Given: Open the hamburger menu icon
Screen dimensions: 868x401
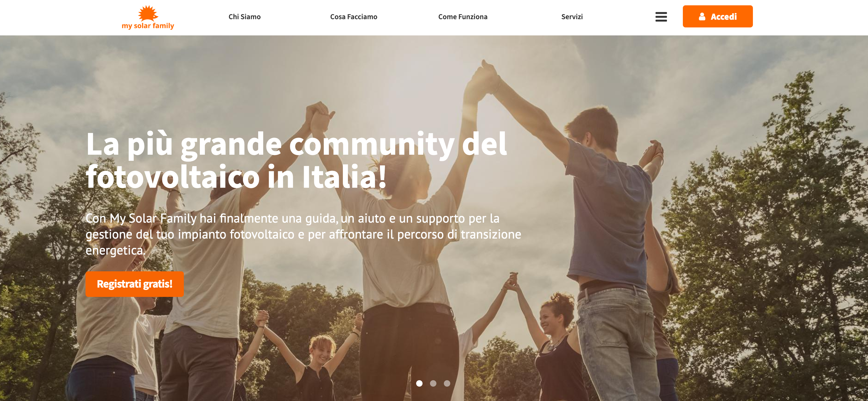Looking at the screenshot, I should coord(661,17).
